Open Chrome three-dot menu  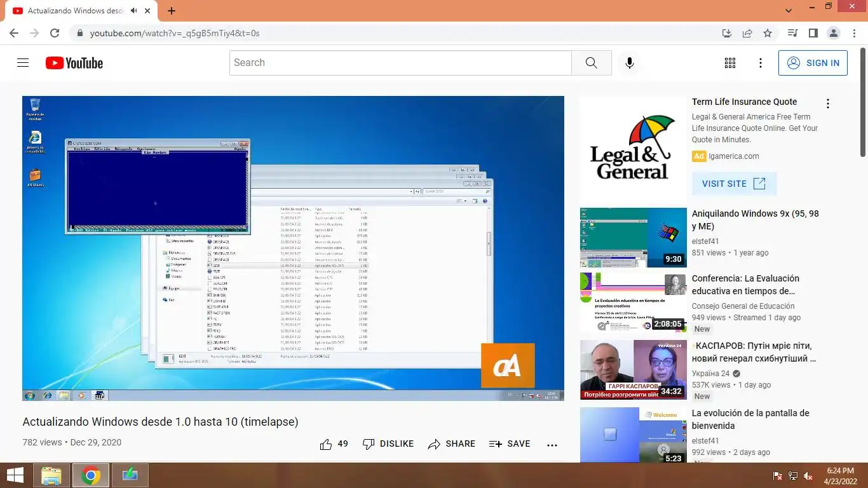pyautogui.click(x=853, y=33)
